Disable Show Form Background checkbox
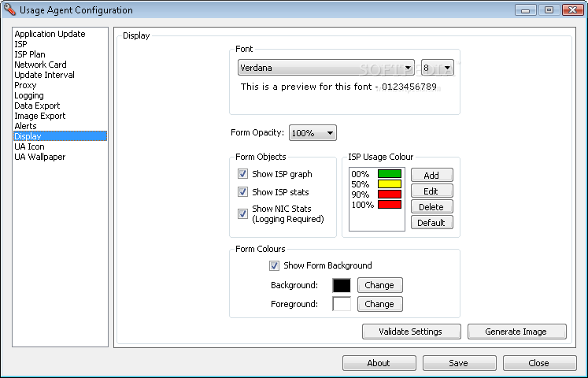Screen dimensions: 588x378 [x=274, y=265]
